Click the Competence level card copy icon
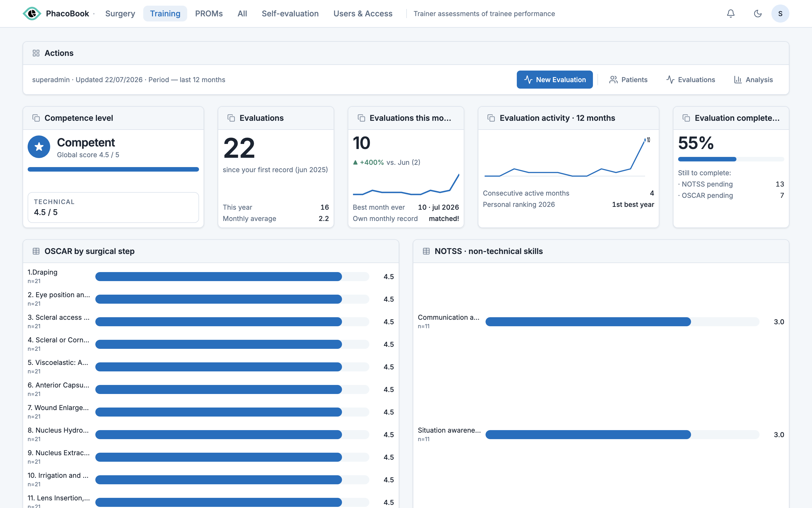 36,118
